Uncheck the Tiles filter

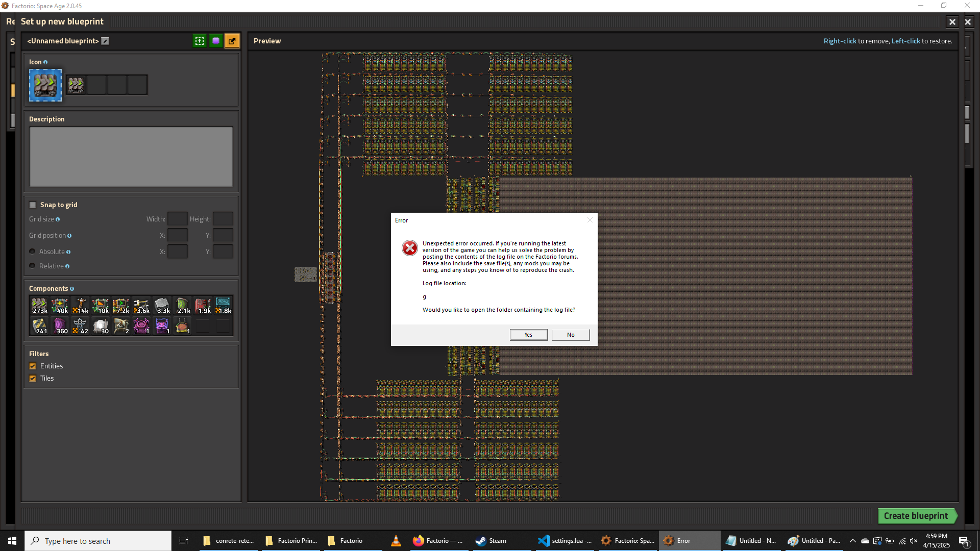tap(33, 378)
